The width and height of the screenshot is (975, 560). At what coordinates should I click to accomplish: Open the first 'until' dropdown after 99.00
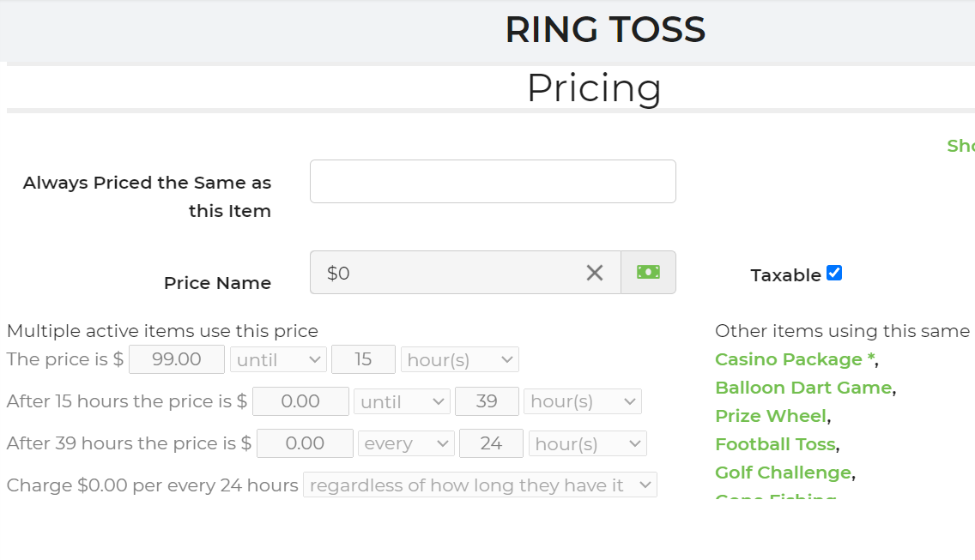point(278,359)
